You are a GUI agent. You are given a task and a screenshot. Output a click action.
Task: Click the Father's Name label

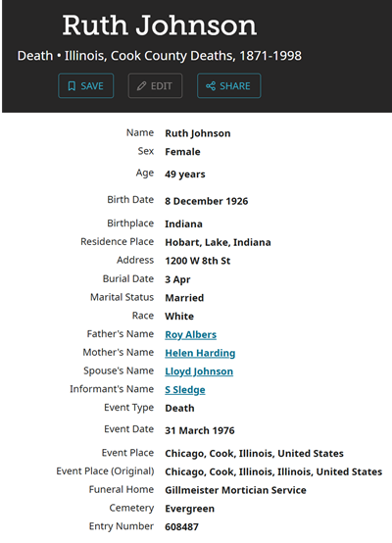pos(121,334)
